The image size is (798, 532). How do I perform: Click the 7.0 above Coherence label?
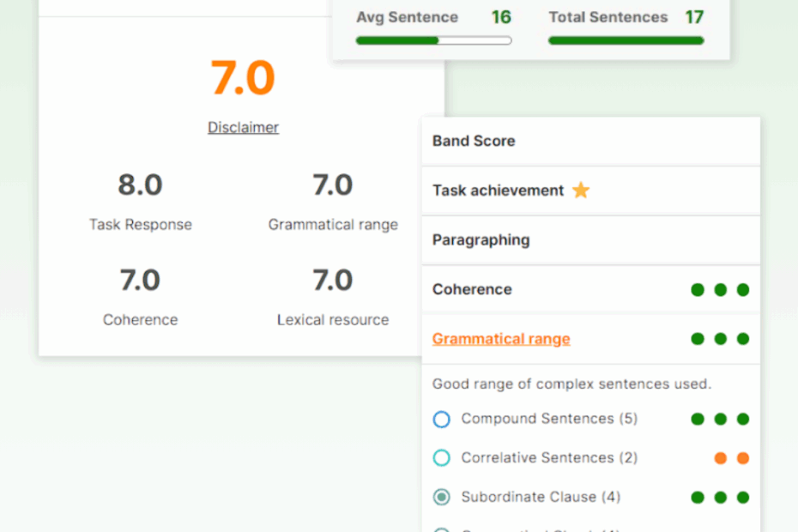point(140,280)
